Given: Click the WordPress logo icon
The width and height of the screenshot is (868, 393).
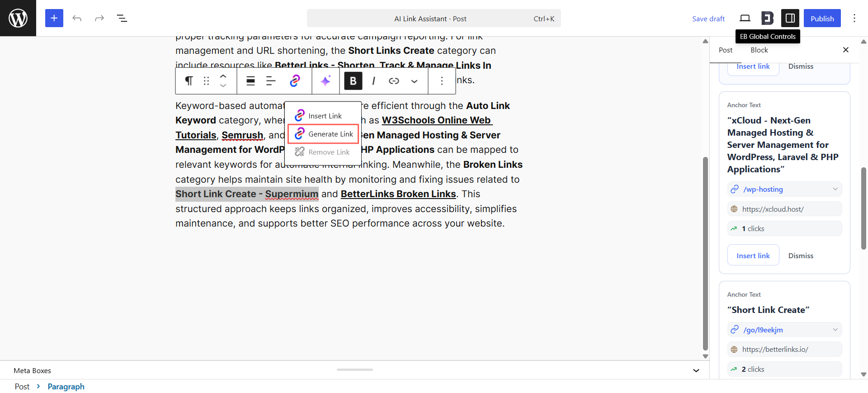Looking at the screenshot, I should (x=18, y=18).
